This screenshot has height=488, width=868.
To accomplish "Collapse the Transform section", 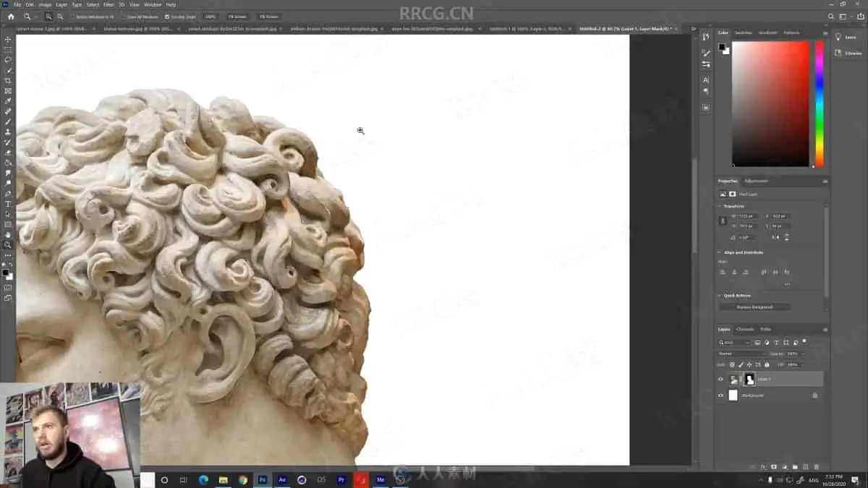I will [720, 206].
